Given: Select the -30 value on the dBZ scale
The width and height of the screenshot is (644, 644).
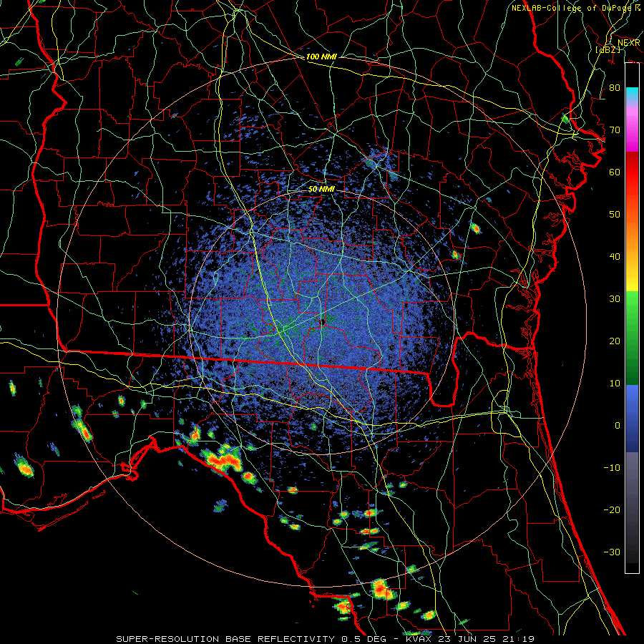Looking at the screenshot, I should tap(612, 552).
